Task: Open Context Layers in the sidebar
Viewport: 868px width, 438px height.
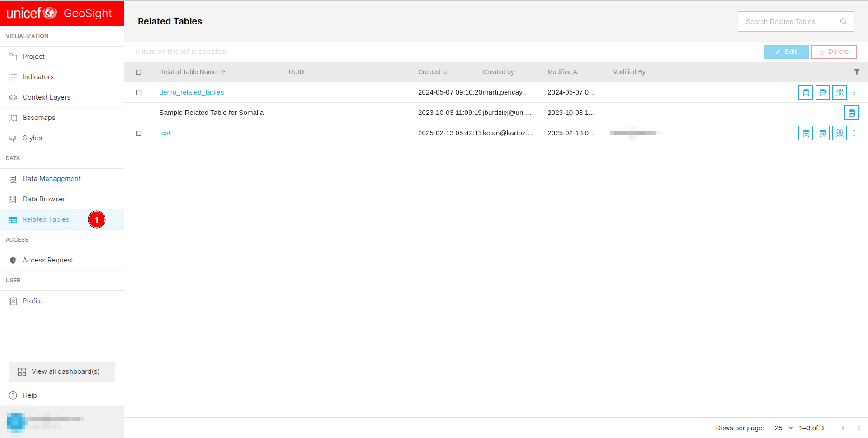Action: 62,97
